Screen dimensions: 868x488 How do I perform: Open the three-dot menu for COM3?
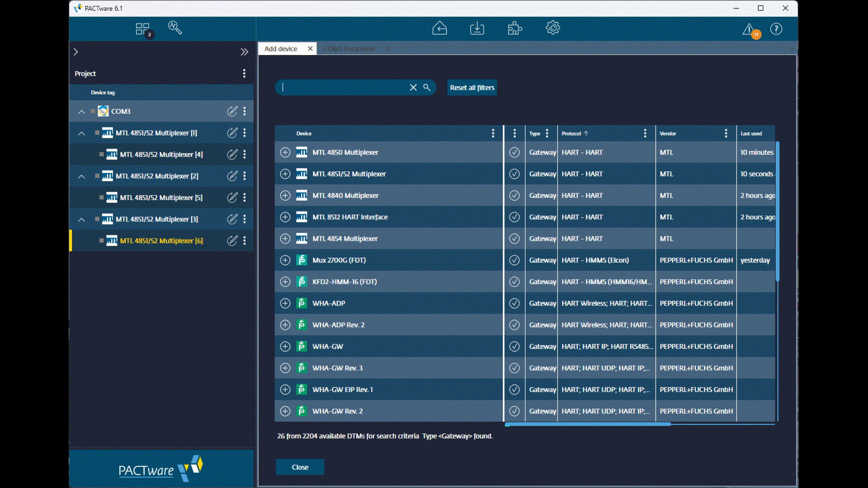pyautogui.click(x=245, y=111)
